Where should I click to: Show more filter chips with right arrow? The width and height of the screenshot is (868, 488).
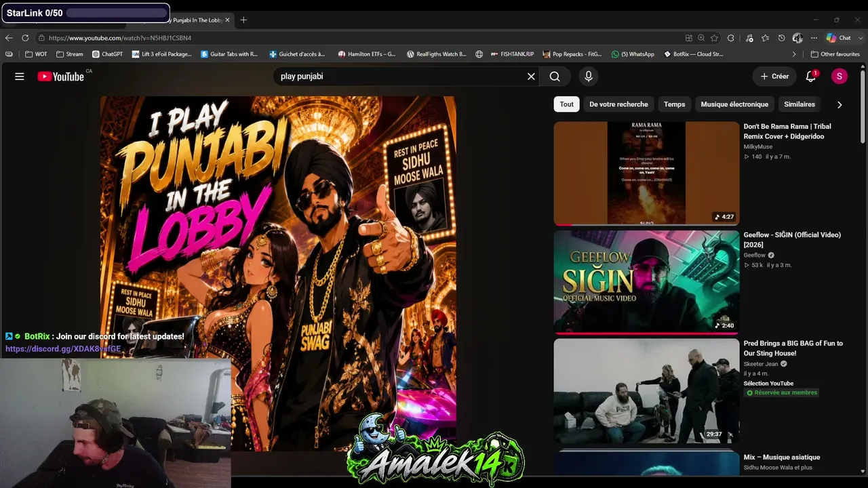(x=840, y=104)
